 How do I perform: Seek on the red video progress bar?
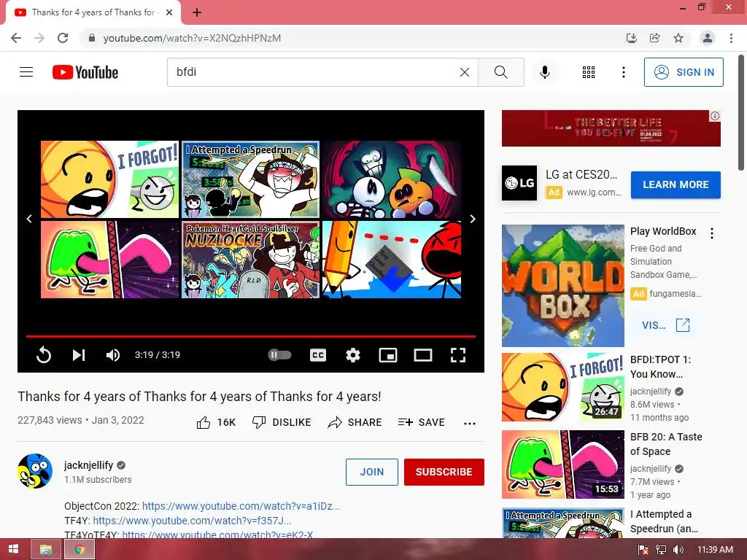[x=251, y=336]
